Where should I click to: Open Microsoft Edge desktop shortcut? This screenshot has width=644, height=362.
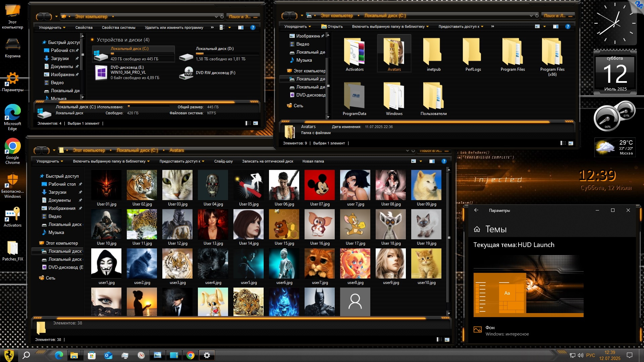(12, 113)
